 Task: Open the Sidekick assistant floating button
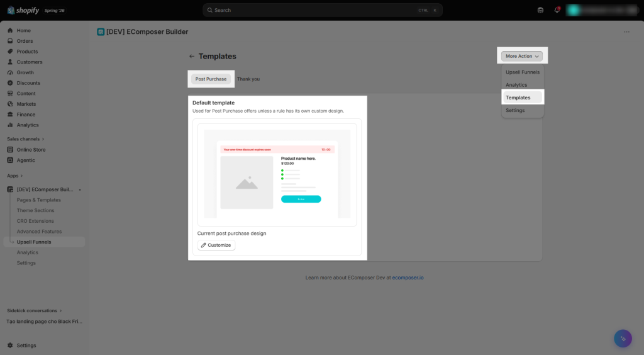(623, 339)
